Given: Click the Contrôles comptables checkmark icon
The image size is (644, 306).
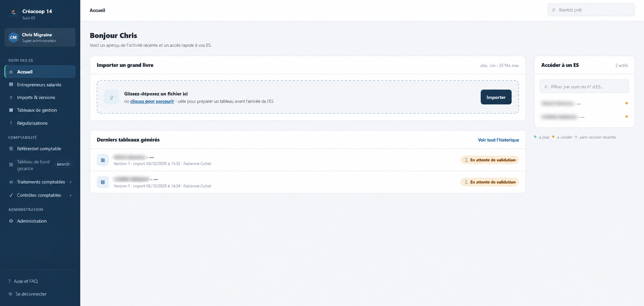Looking at the screenshot, I should tap(11, 195).
